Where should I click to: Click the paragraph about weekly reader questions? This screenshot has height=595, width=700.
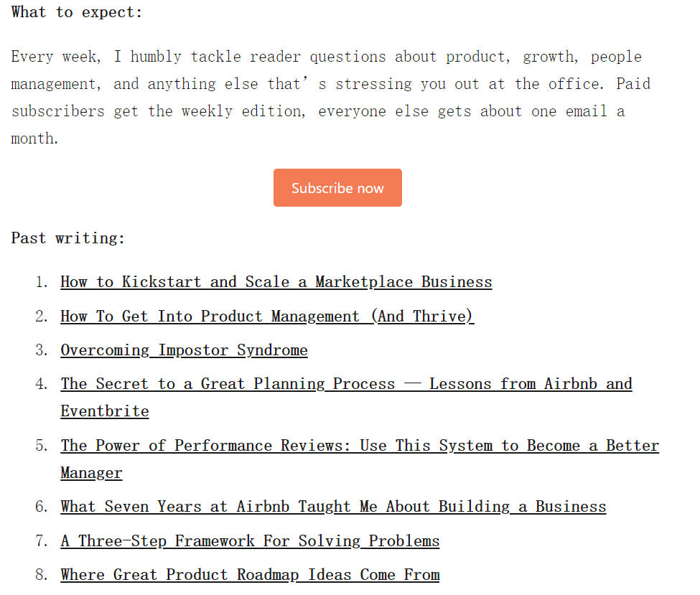point(331,98)
